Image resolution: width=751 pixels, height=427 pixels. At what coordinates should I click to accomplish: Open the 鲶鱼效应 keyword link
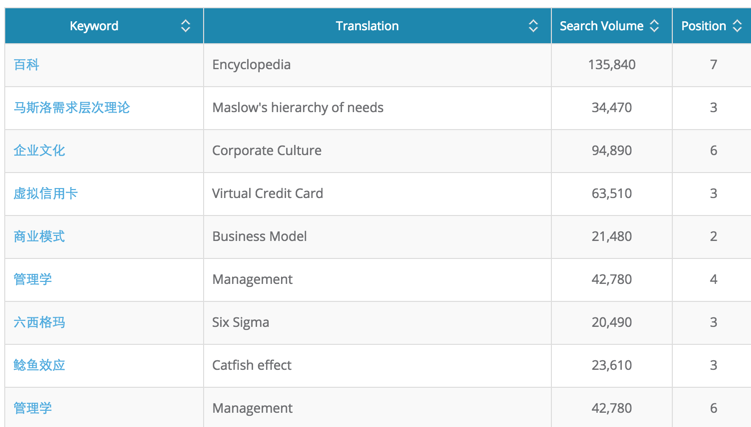pos(40,366)
